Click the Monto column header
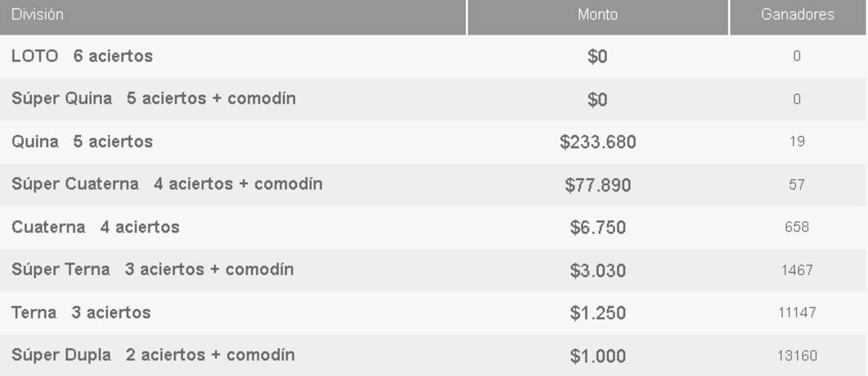Viewport: 868px width, 376px height. (597, 15)
